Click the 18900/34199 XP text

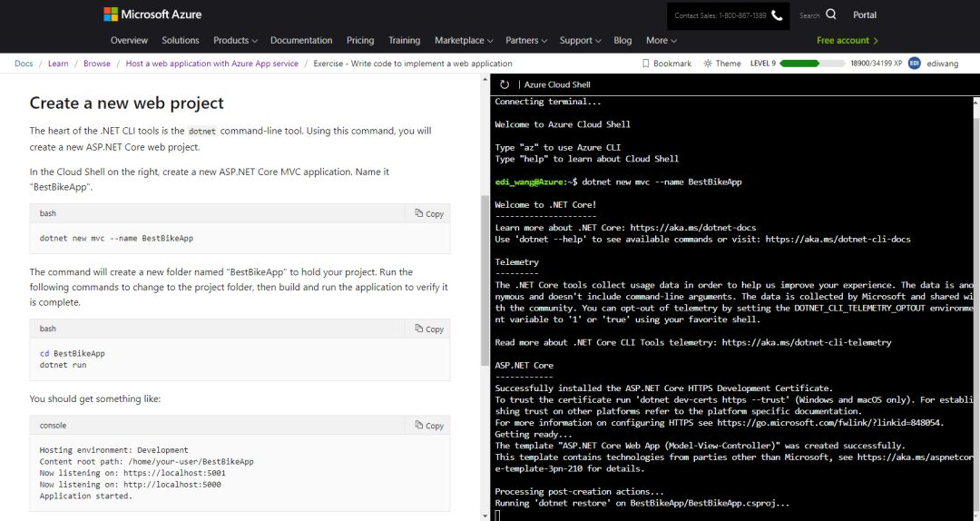[877, 64]
